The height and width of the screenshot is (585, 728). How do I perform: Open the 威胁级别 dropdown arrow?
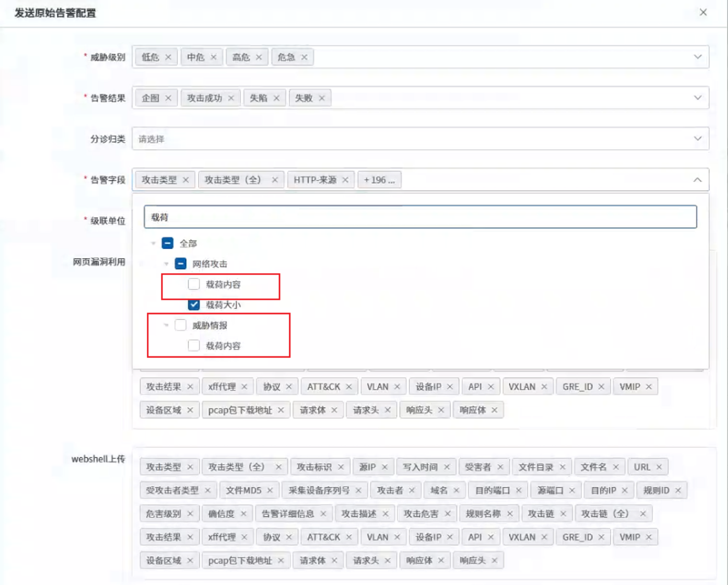(x=697, y=57)
